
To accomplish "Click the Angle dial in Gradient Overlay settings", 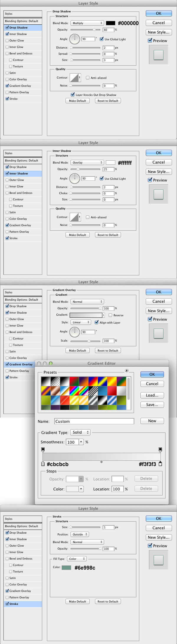I will pos(75,332).
